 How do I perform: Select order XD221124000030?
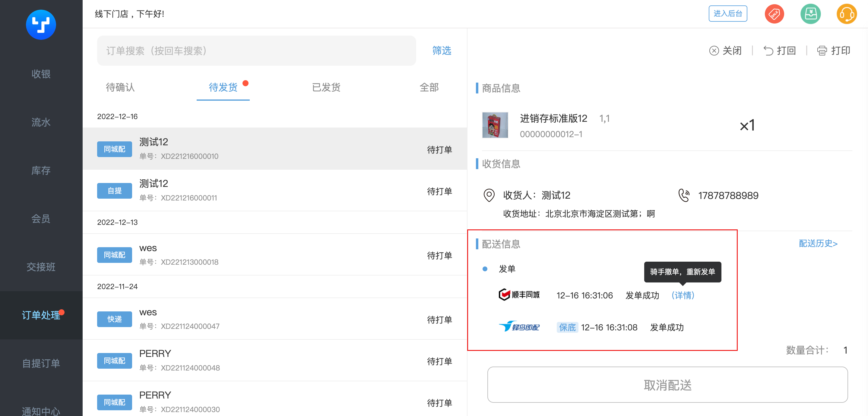point(275,399)
